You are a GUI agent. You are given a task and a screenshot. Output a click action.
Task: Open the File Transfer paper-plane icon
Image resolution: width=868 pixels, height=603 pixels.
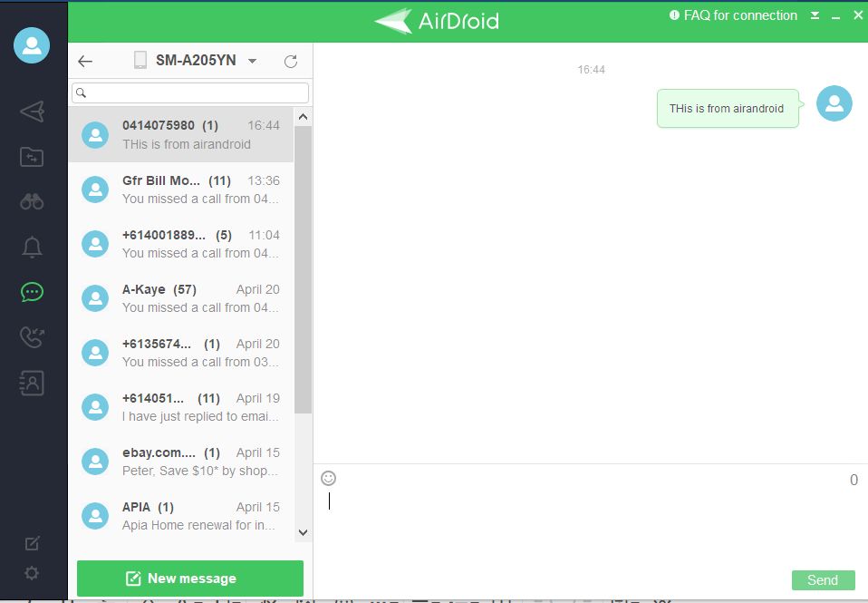[32, 112]
